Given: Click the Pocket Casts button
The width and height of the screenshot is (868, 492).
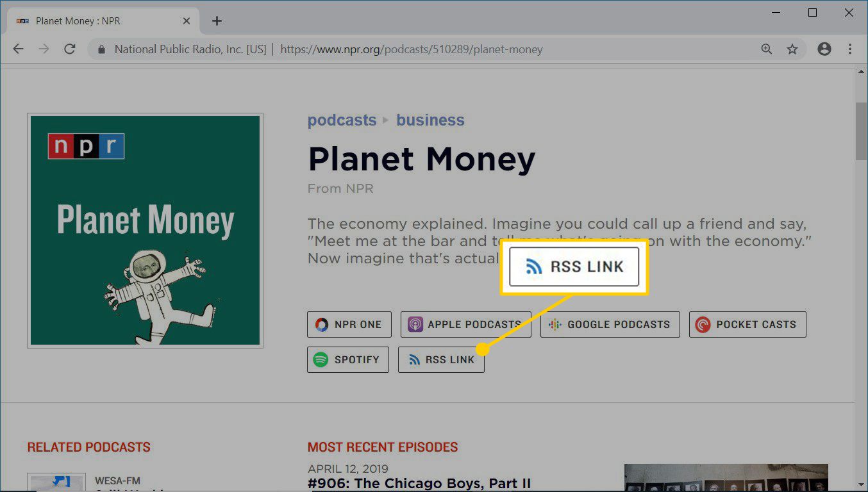Looking at the screenshot, I should point(747,325).
